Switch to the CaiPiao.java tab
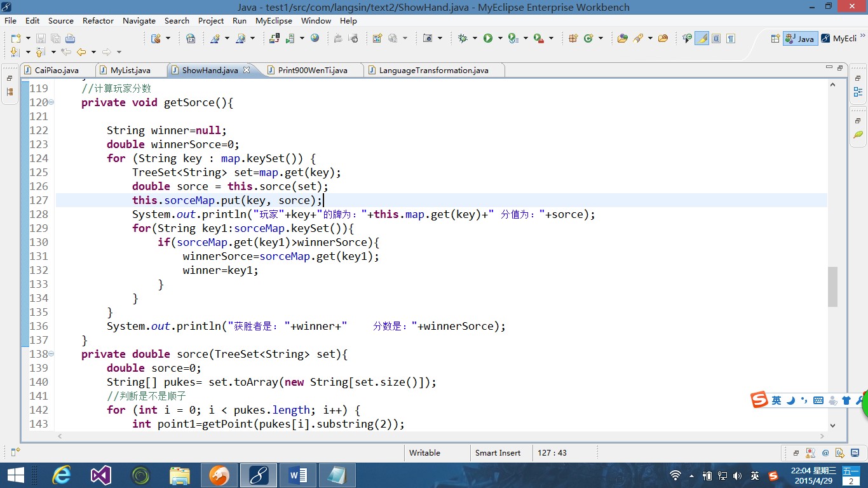868x488 pixels. (x=56, y=70)
